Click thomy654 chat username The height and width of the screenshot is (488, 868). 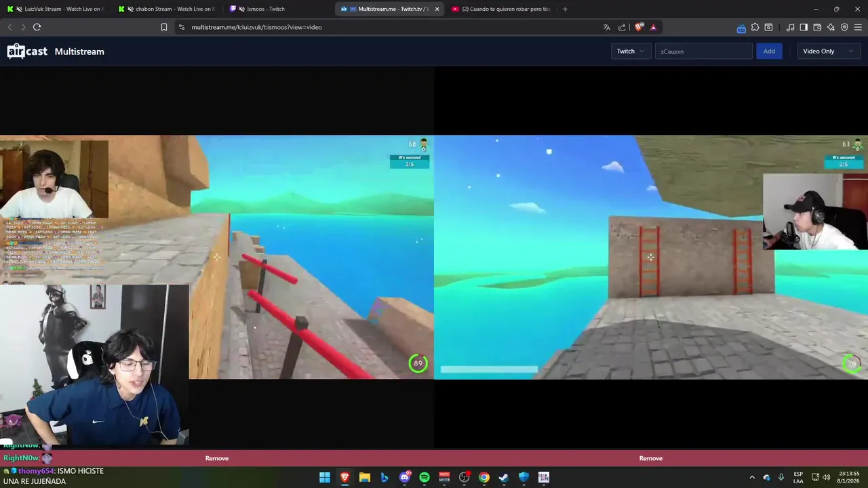tap(36, 471)
